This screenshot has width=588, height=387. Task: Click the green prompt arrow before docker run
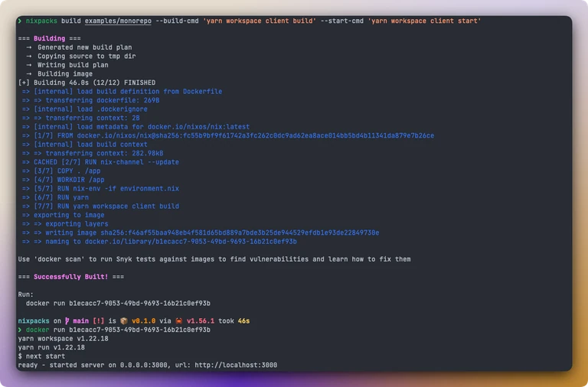coord(20,330)
